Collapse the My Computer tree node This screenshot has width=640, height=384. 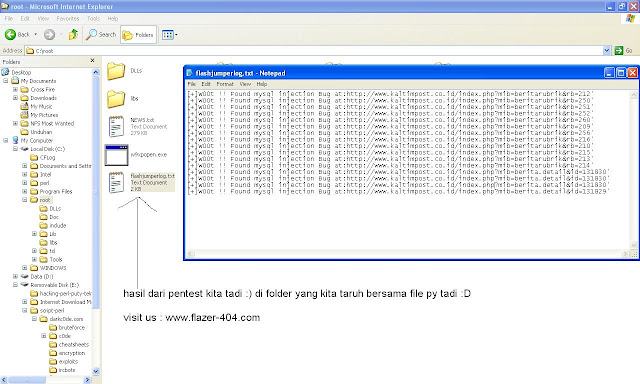(6, 140)
